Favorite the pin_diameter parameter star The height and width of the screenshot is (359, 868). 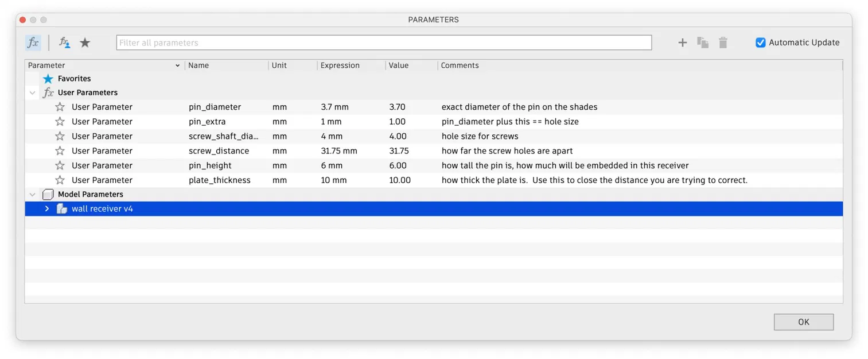(x=60, y=107)
